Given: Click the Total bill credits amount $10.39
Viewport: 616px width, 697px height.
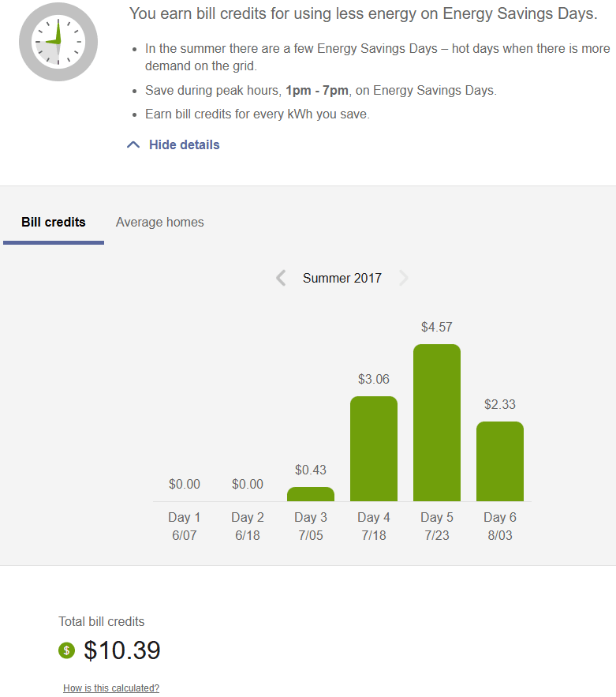Looking at the screenshot, I should 122,650.
